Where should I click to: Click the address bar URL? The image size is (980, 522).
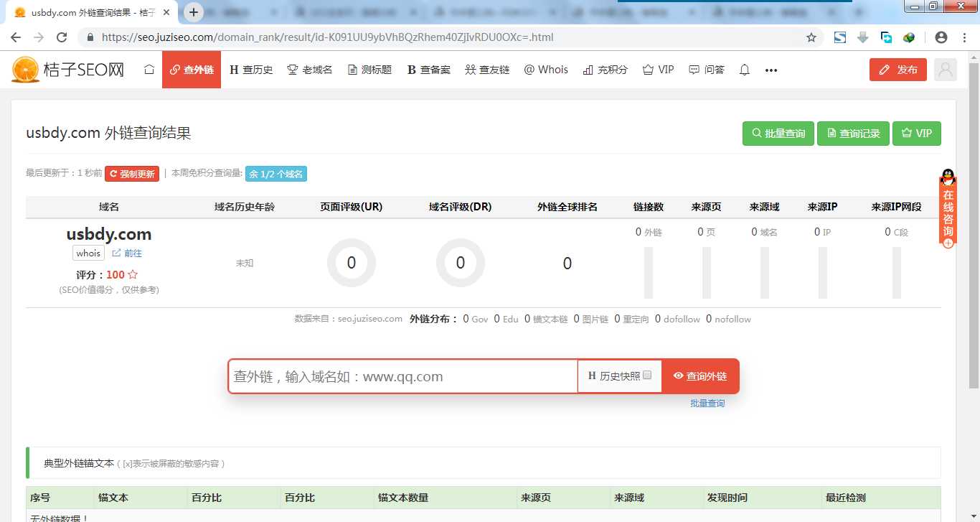327,37
